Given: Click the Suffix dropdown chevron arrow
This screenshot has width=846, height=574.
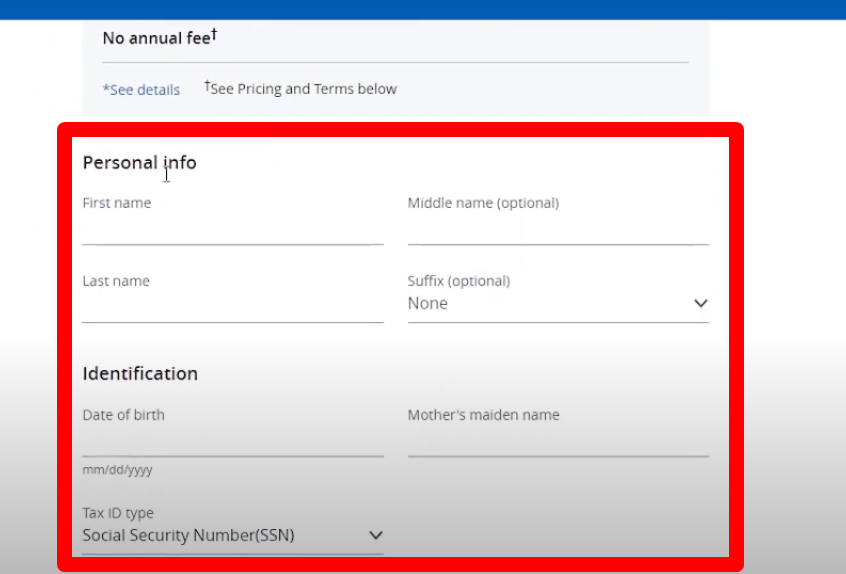Looking at the screenshot, I should pos(700,303).
